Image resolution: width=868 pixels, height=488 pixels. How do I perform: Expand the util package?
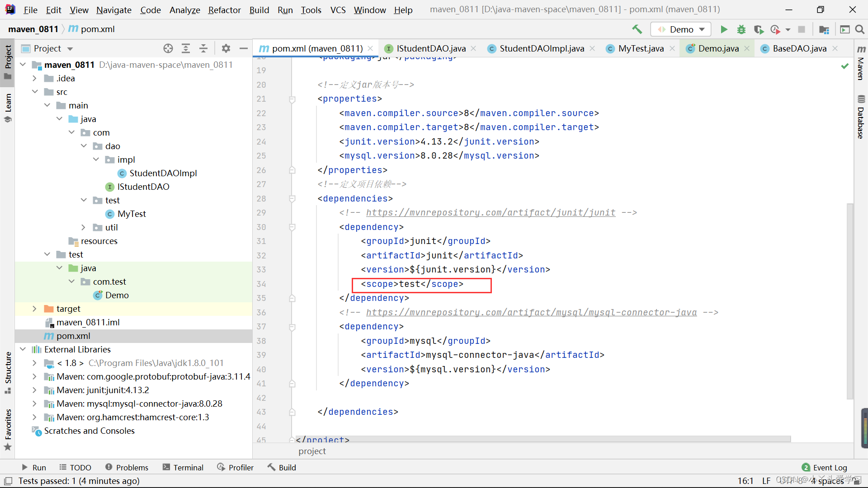point(84,227)
